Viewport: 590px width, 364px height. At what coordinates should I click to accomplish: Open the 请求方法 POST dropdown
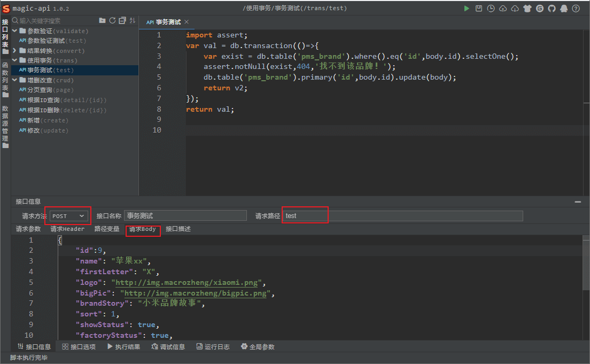(x=69, y=216)
